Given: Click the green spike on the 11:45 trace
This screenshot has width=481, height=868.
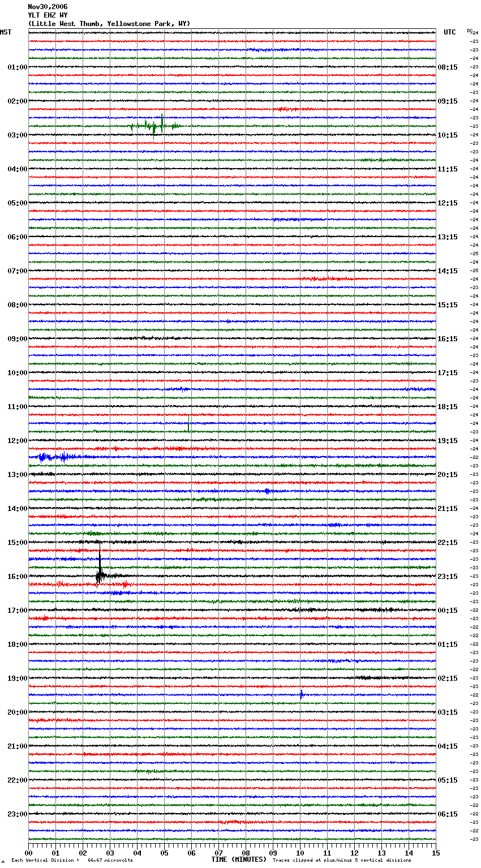Looking at the screenshot, I should (x=188, y=423).
